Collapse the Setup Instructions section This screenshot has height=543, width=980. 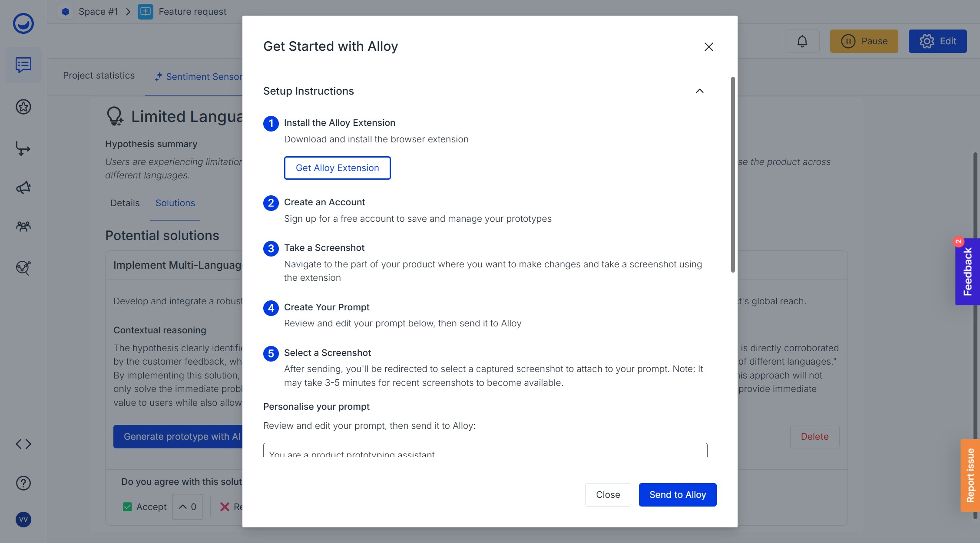pos(699,91)
